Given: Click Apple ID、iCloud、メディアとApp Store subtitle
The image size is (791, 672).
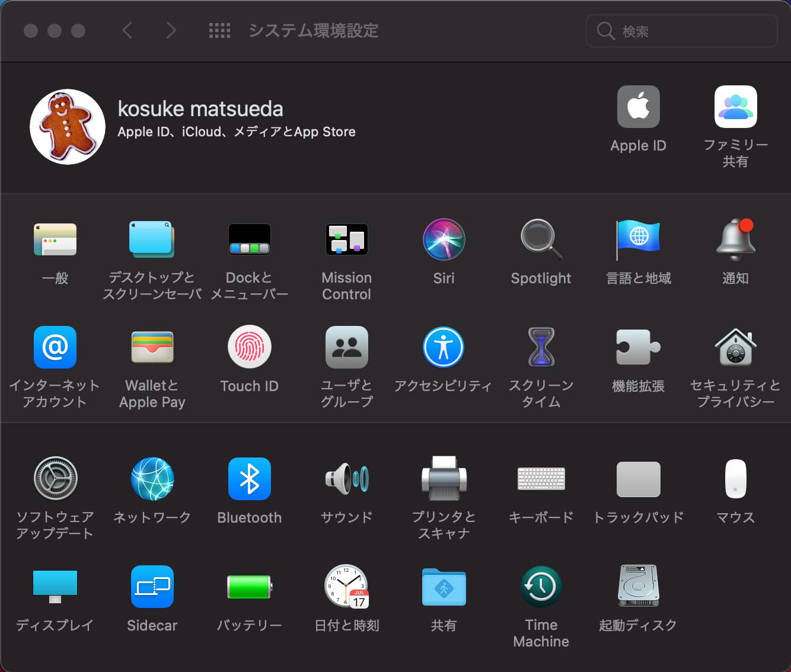Looking at the screenshot, I should tap(237, 132).
